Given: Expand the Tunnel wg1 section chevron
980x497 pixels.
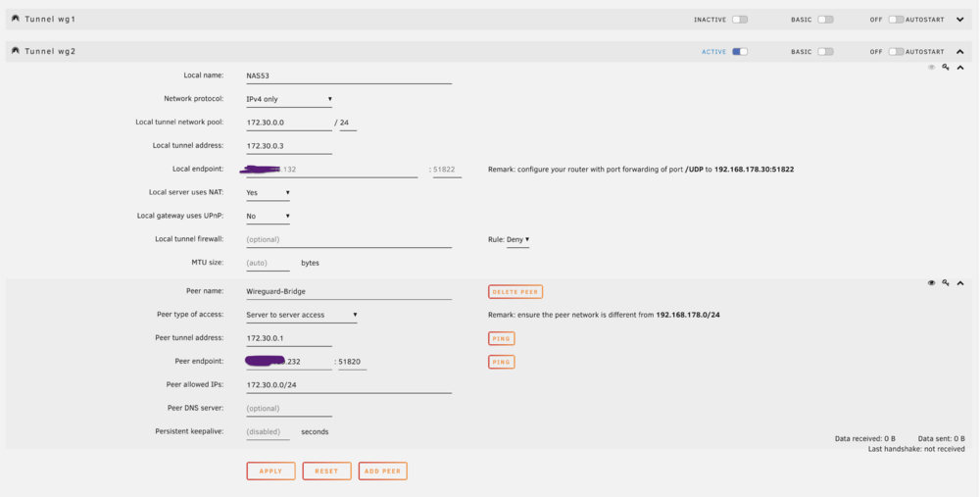Looking at the screenshot, I should [x=960, y=20].
